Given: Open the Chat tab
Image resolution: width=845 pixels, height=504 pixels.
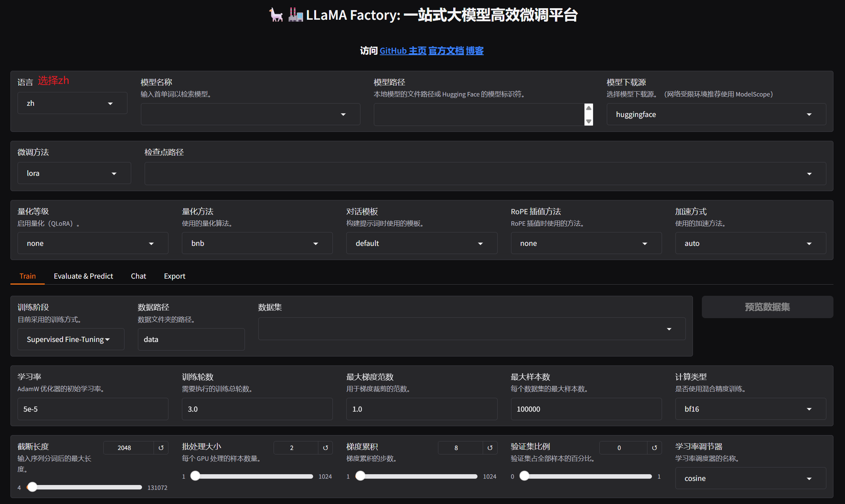Looking at the screenshot, I should [138, 276].
